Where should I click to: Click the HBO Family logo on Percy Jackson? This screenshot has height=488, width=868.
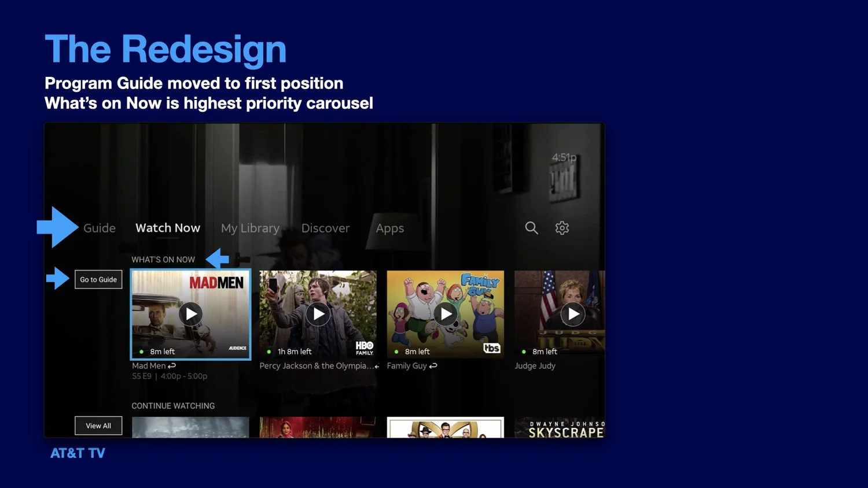[x=365, y=348]
